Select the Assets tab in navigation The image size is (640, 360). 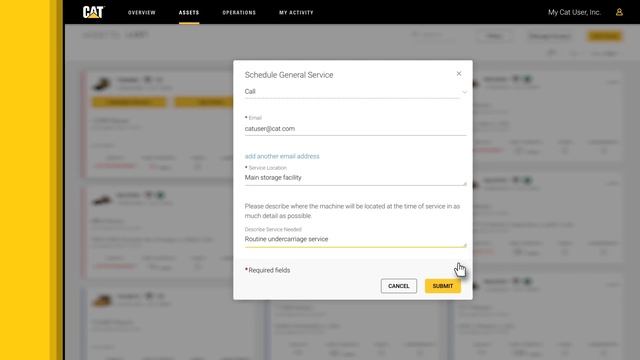[189, 13]
